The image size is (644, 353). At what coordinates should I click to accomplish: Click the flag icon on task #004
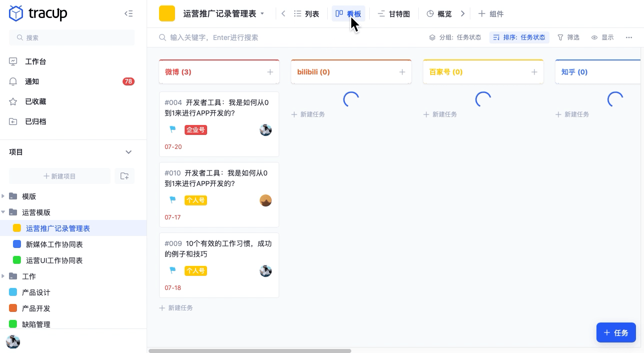click(x=172, y=129)
